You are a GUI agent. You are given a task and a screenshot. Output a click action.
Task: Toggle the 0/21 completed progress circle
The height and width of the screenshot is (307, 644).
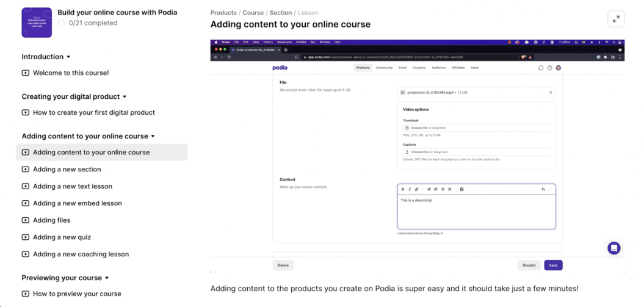(x=62, y=23)
